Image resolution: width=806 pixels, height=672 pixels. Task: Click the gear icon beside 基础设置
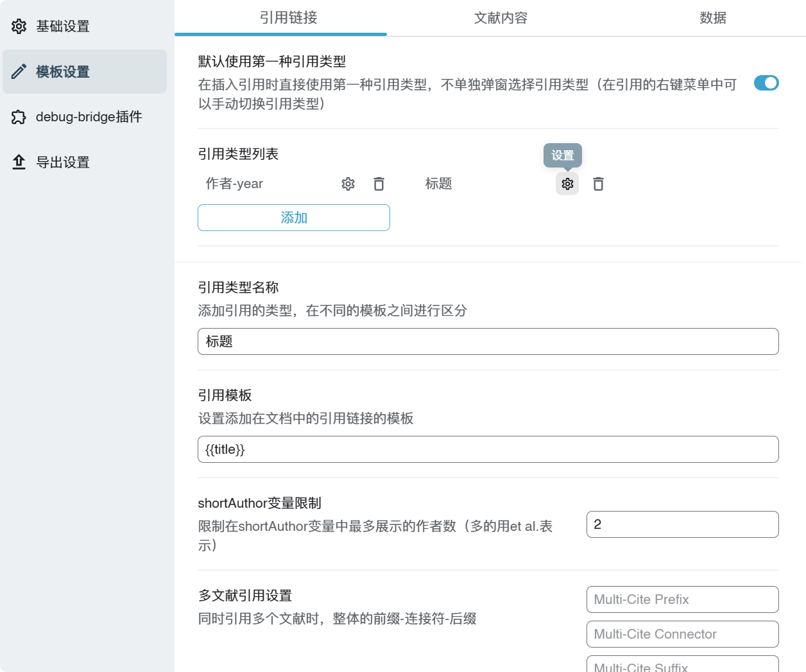click(19, 26)
